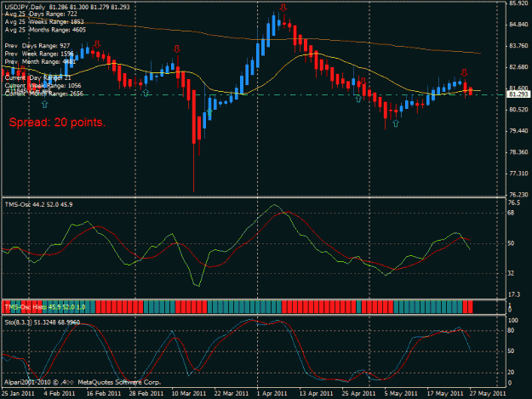The image size is (532, 399).
Task: Click the '22 Mar 2011' date label
Action: [x=232, y=394]
